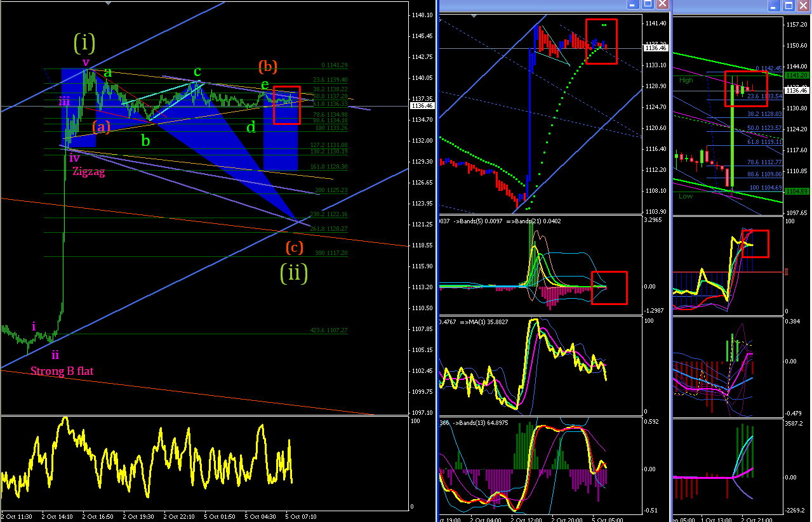The width and height of the screenshot is (812, 522).
Task: Minimize the right chart window
Action: pyautogui.click(x=773, y=4)
